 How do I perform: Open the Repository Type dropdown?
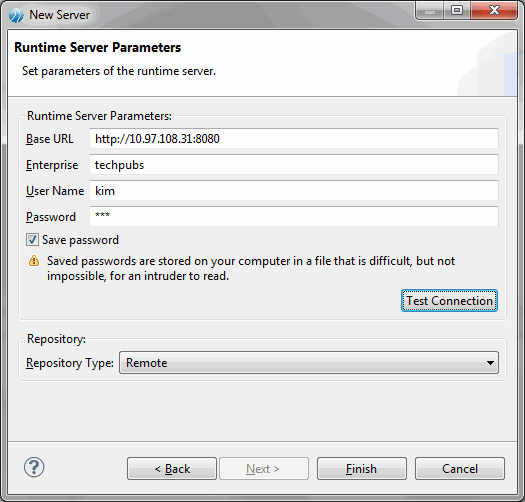click(x=309, y=363)
